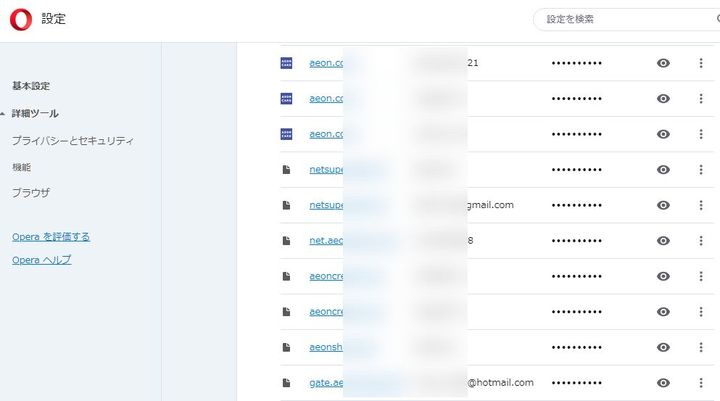Open ブラウザ settings section

pyautogui.click(x=31, y=192)
